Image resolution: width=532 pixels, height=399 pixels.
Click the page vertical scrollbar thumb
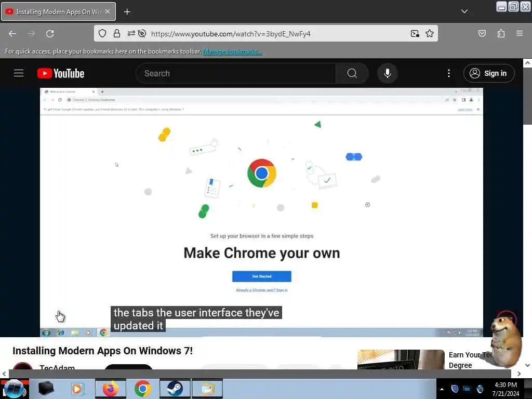click(x=527, y=96)
